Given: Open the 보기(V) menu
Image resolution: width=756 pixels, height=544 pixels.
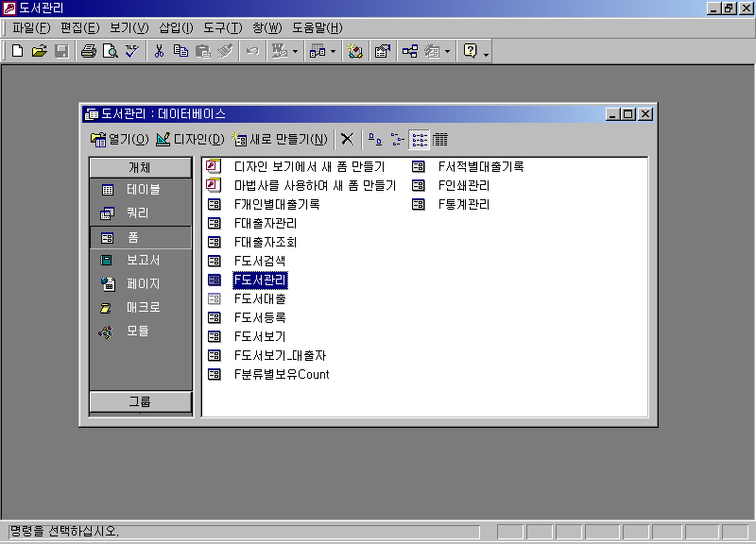Looking at the screenshot, I should [129, 28].
